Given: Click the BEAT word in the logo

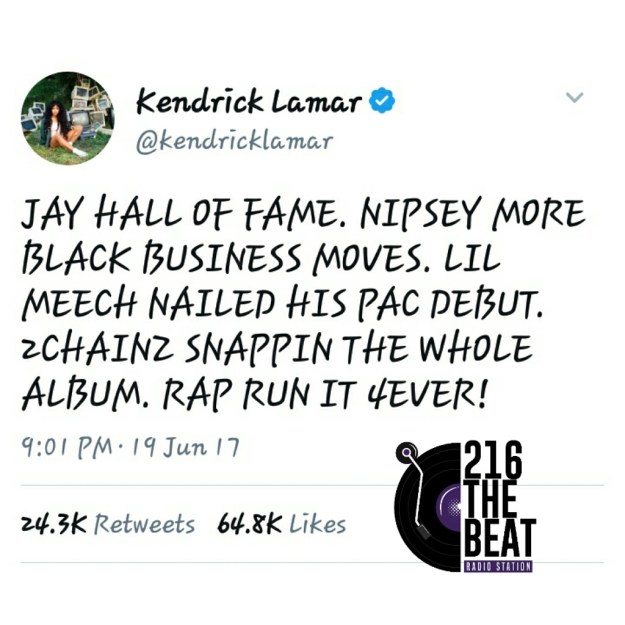Looking at the screenshot, I should pos(500,539).
